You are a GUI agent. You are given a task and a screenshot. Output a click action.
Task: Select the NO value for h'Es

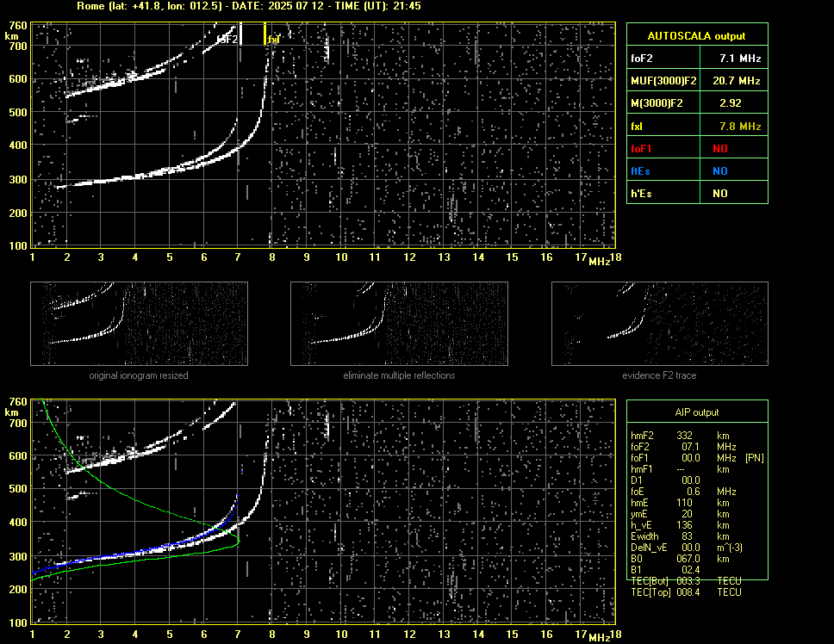coord(720,194)
